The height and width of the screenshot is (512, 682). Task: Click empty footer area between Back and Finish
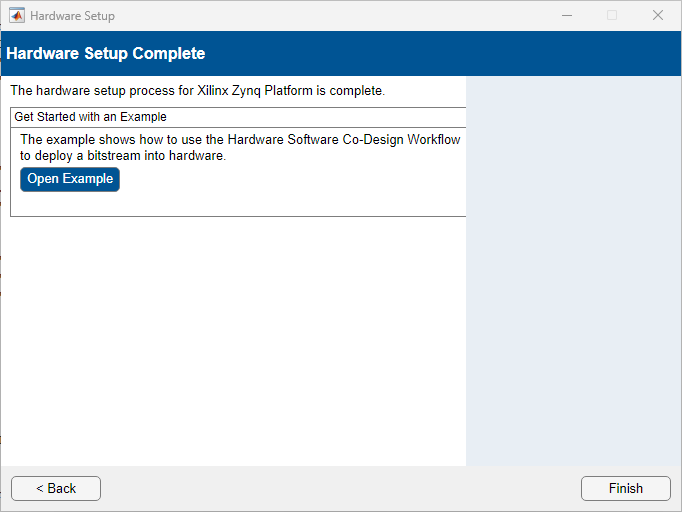[x=340, y=488]
